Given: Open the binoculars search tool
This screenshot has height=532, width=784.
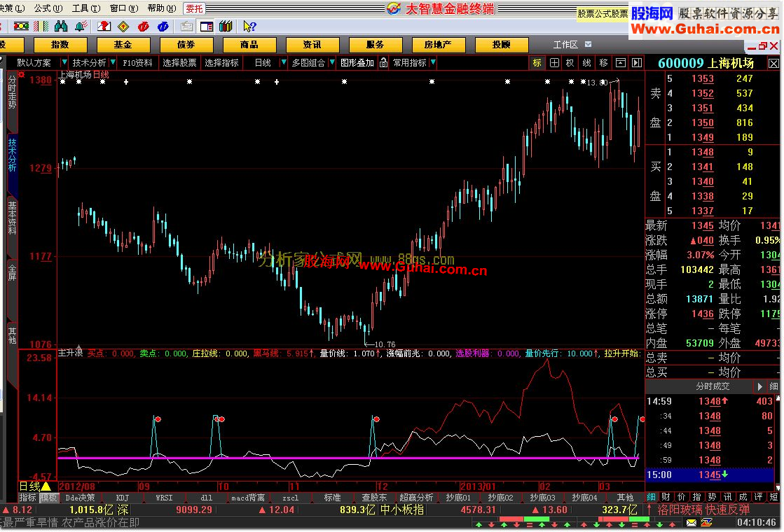Looking at the screenshot, I should [x=61, y=27].
